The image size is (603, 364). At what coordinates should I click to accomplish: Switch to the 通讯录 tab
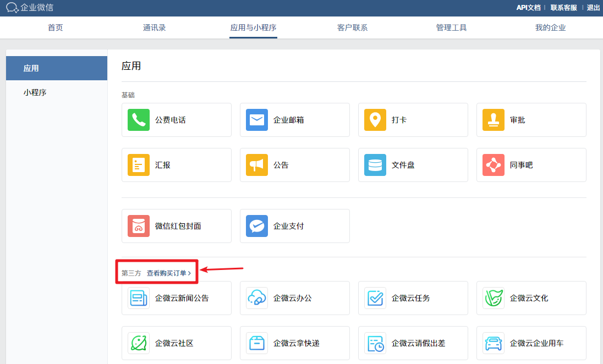coord(154,27)
